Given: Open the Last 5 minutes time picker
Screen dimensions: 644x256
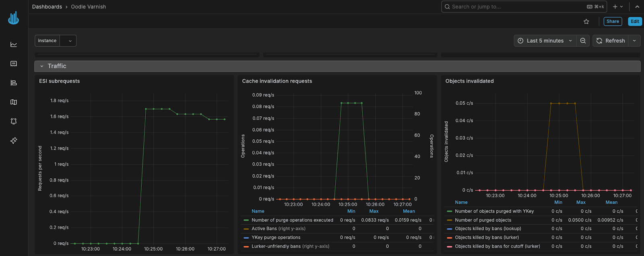Looking at the screenshot, I should [545, 41].
